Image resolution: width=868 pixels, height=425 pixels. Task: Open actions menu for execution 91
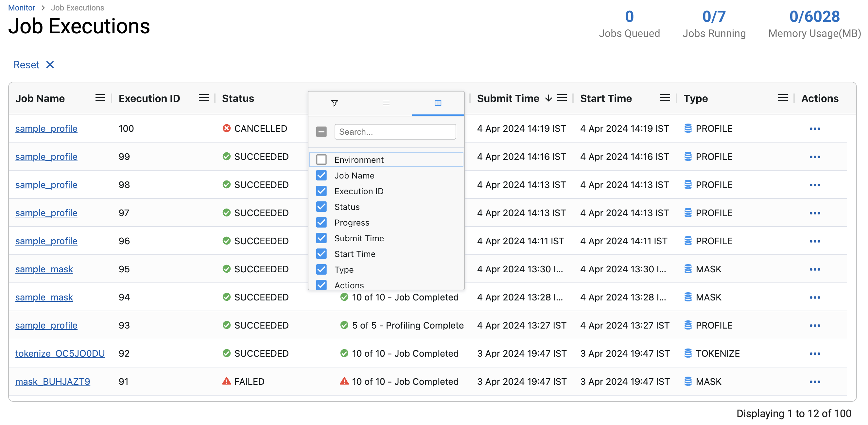click(x=815, y=382)
